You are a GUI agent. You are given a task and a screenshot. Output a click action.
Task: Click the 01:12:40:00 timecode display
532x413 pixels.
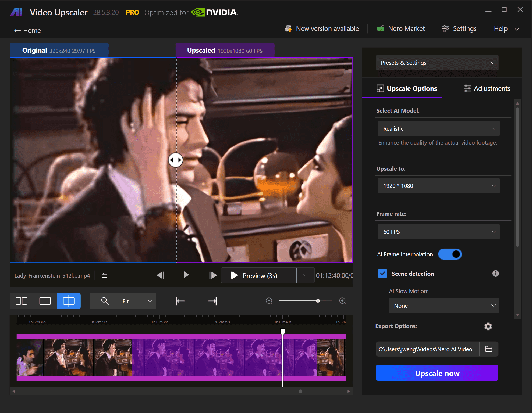click(334, 275)
